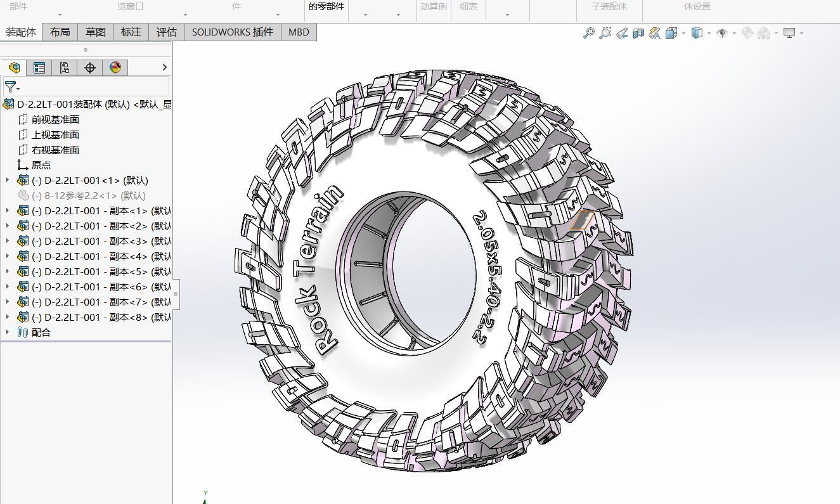840x504 pixels.
Task: Open the MBD tab
Action: [299, 32]
